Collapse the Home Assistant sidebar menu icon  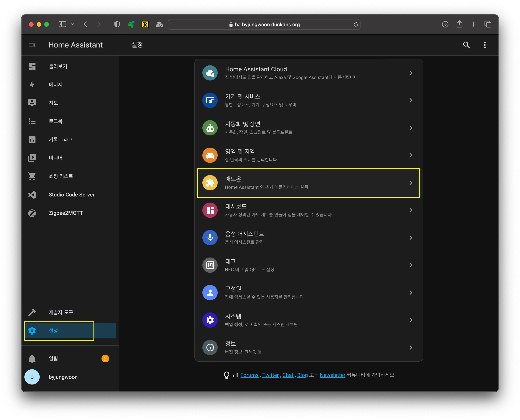tap(32, 45)
